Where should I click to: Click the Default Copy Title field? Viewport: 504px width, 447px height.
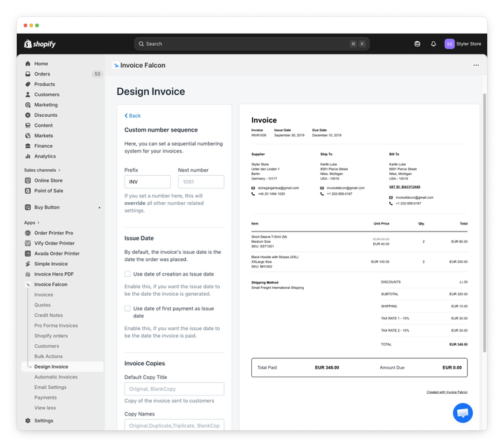point(174,389)
